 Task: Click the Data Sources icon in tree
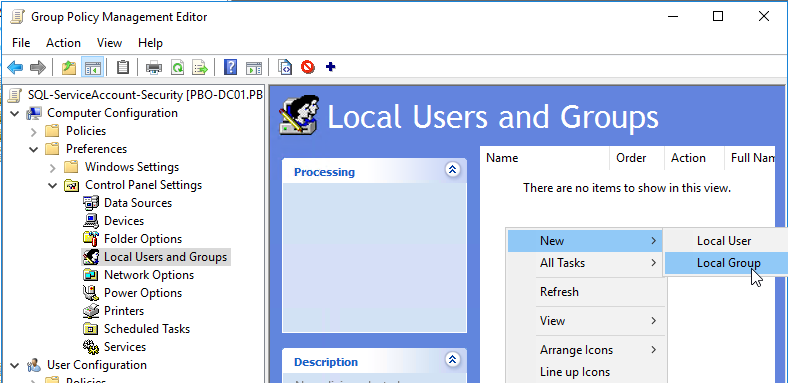[91, 203]
